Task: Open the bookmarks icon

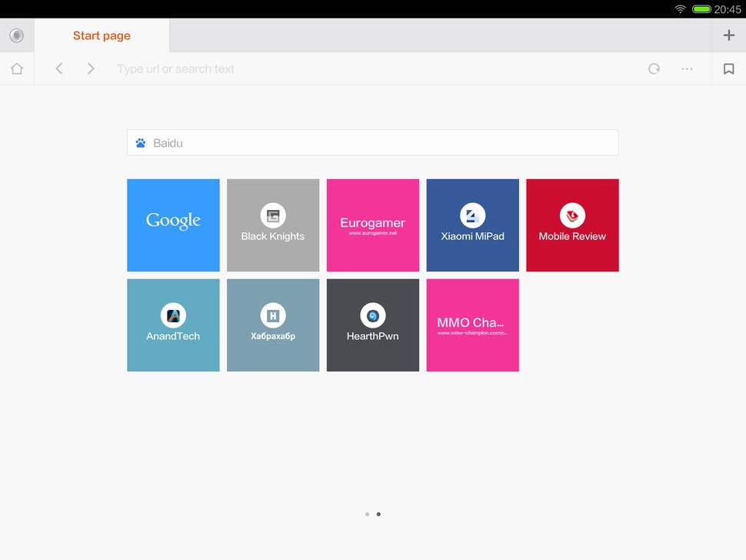Action: point(728,68)
